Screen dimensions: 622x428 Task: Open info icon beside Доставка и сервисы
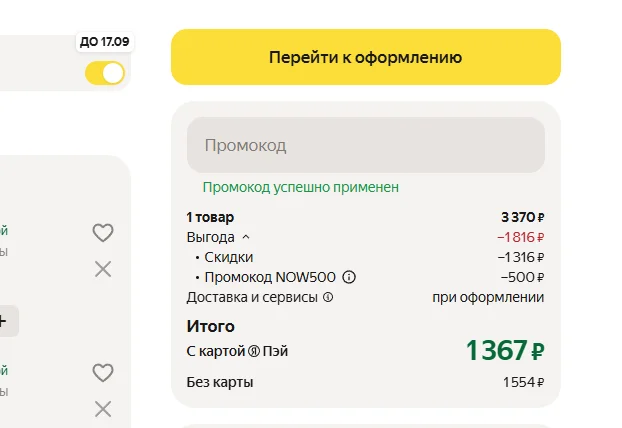tap(328, 297)
